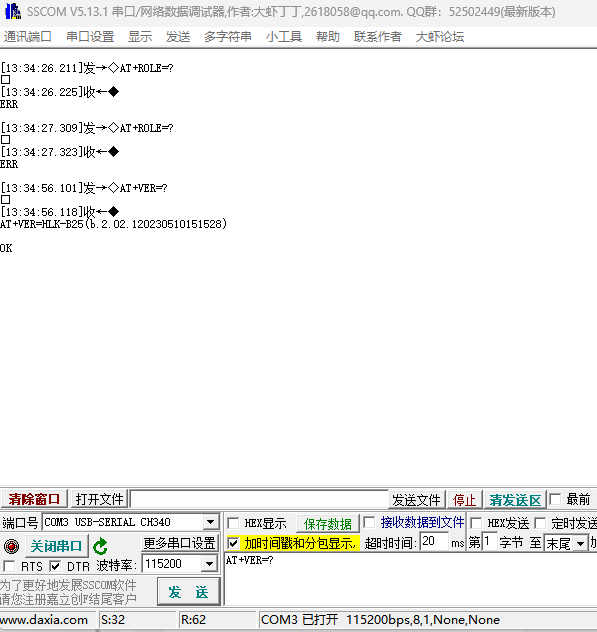Image resolution: width=597 pixels, height=632 pixels.
Task: Click the 超时时间 20 ms field
Action: tap(434, 541)
